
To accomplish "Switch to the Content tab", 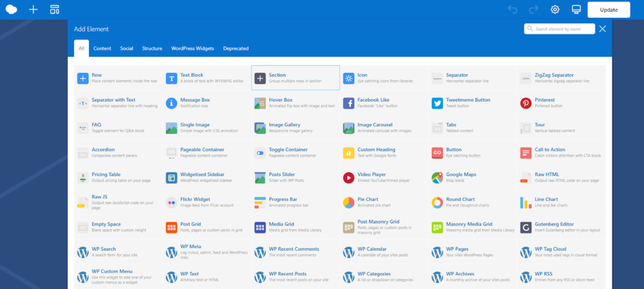I will coord(103,48).
